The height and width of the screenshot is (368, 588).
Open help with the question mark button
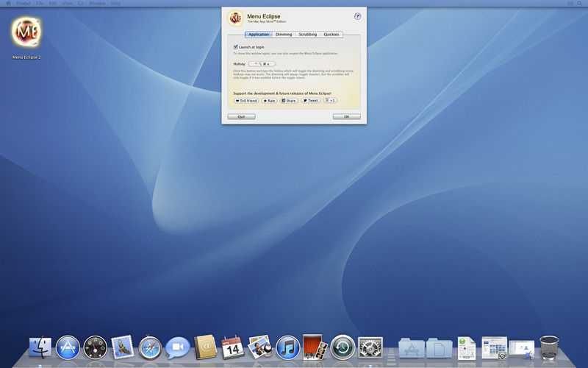(x=357, y=16)
